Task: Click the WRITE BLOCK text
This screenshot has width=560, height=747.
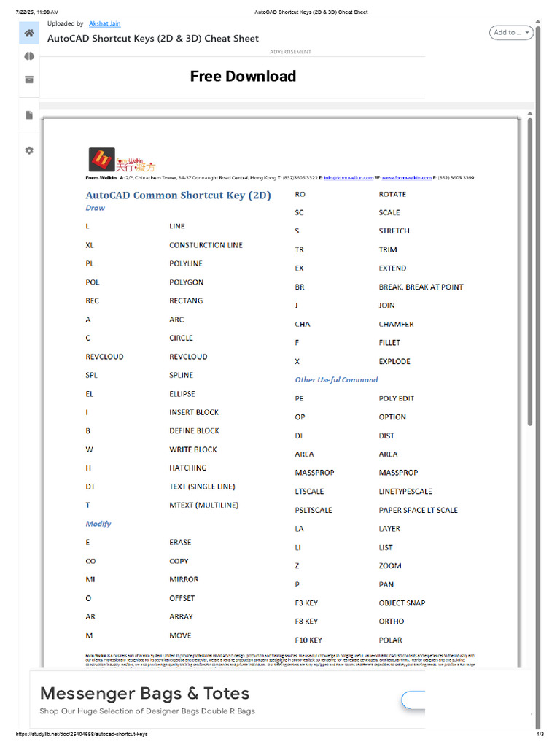Action: tap(192, 449)
